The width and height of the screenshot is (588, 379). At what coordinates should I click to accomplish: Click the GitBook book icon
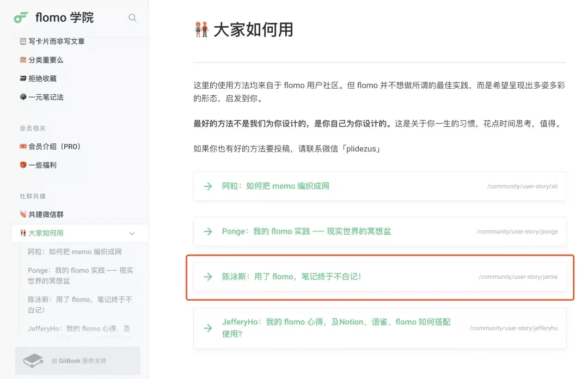pyautogui.click(x=33, y=360)
